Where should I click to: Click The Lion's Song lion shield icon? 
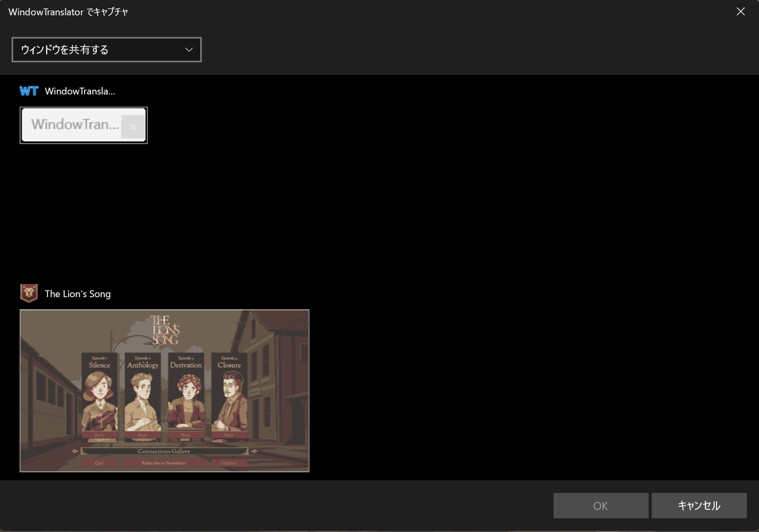point(29,293)
